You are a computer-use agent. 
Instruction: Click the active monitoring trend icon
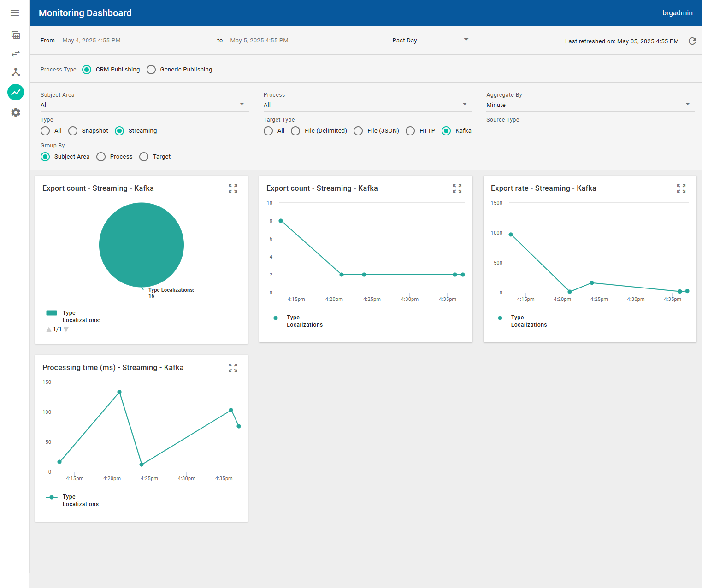click(15, 92)
